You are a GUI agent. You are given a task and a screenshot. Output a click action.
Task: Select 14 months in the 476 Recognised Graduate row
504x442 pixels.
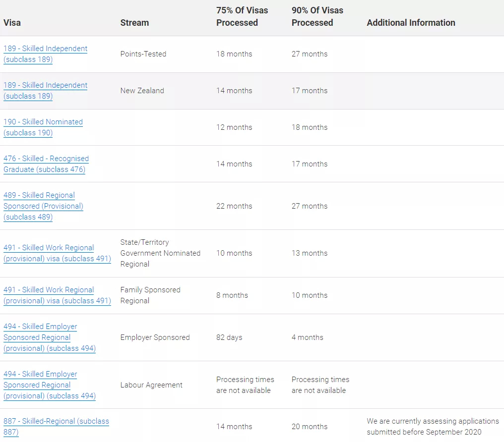click(x=234, y=164)
